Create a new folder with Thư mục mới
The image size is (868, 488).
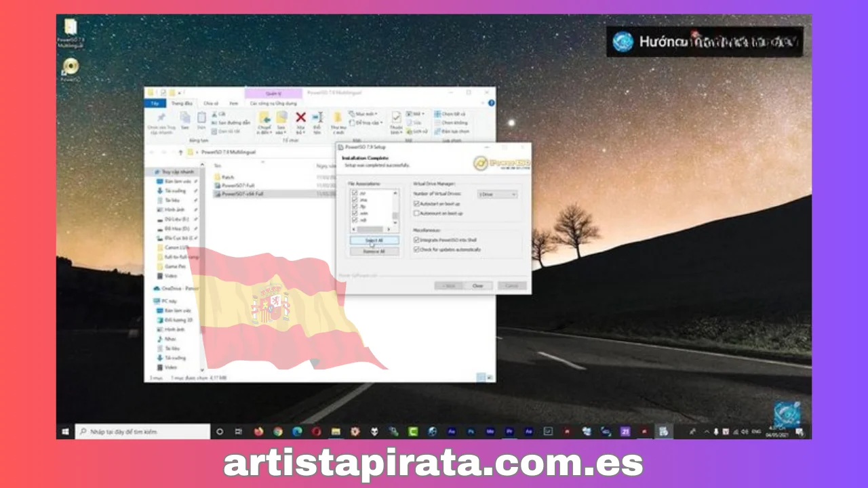coord(337,123)
